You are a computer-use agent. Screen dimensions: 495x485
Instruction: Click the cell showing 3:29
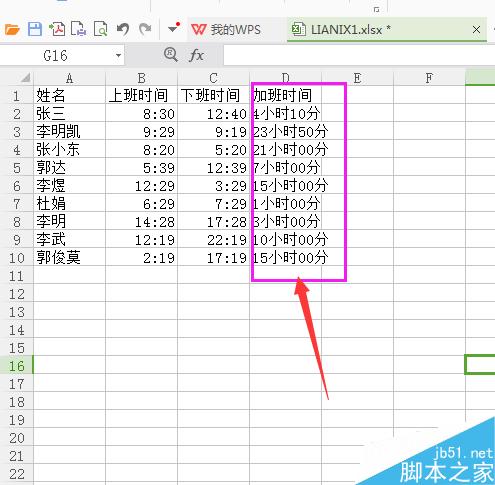click(x=214, y=185)
